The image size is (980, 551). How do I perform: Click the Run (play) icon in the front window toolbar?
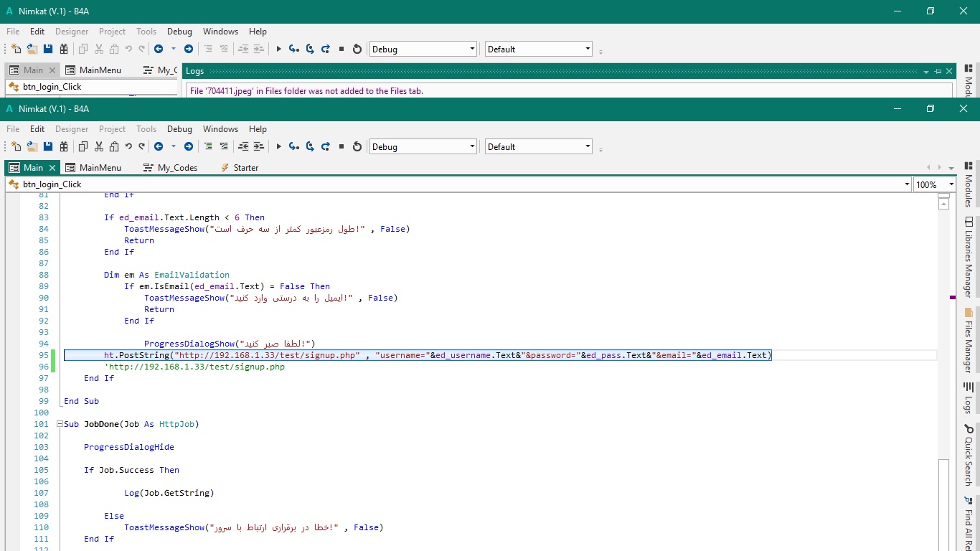point(278,146)
